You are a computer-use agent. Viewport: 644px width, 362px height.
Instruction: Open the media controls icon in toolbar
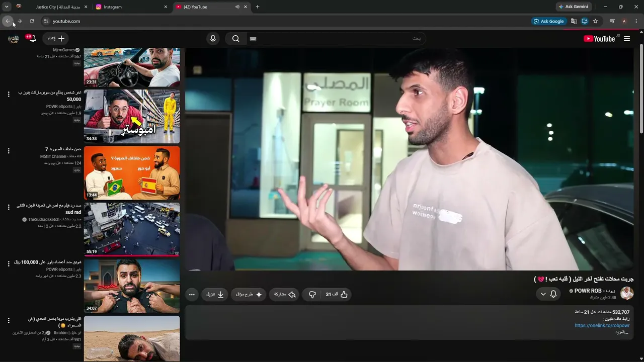[612, 21]
